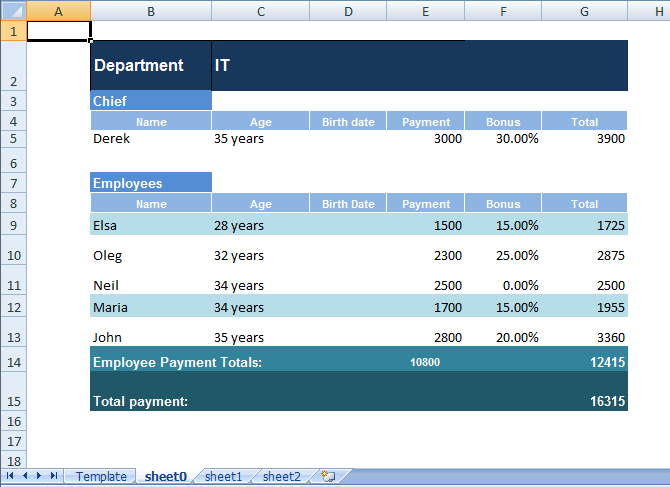Click Elsa's 28 years cell
670x487 pixels.
point(261,225)
